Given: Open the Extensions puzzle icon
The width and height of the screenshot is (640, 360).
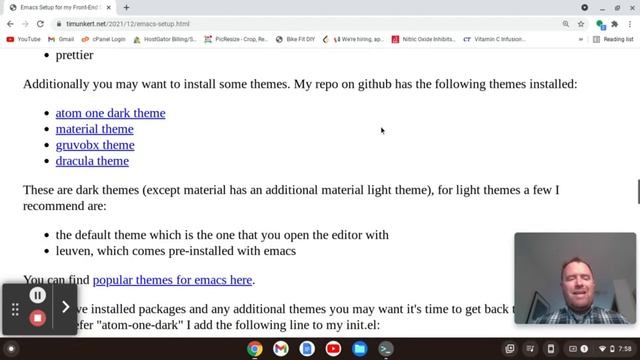Looking at the screenshot, I should click(614, 24).
